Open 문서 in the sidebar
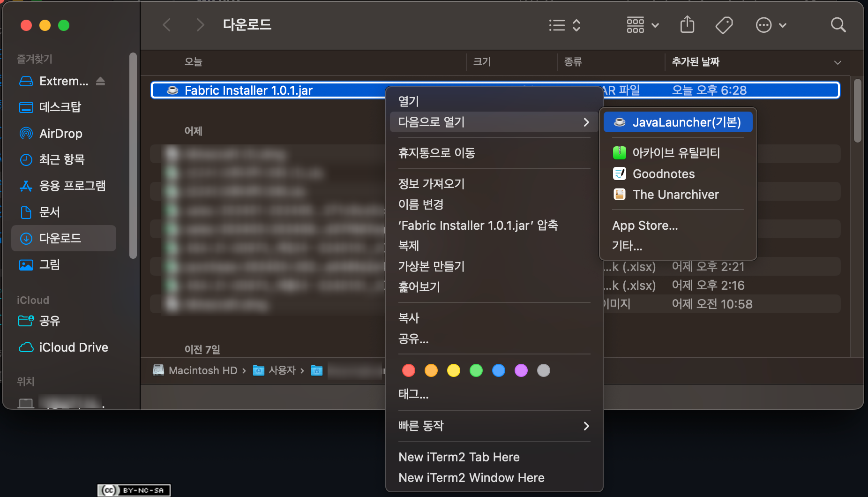 click(64, 212)
